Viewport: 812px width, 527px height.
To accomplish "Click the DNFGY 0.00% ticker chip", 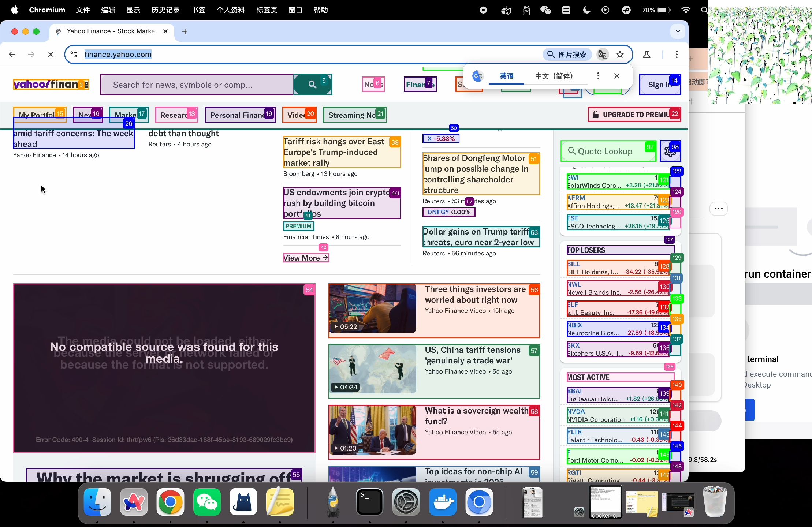I will click(x=449, y=212).
